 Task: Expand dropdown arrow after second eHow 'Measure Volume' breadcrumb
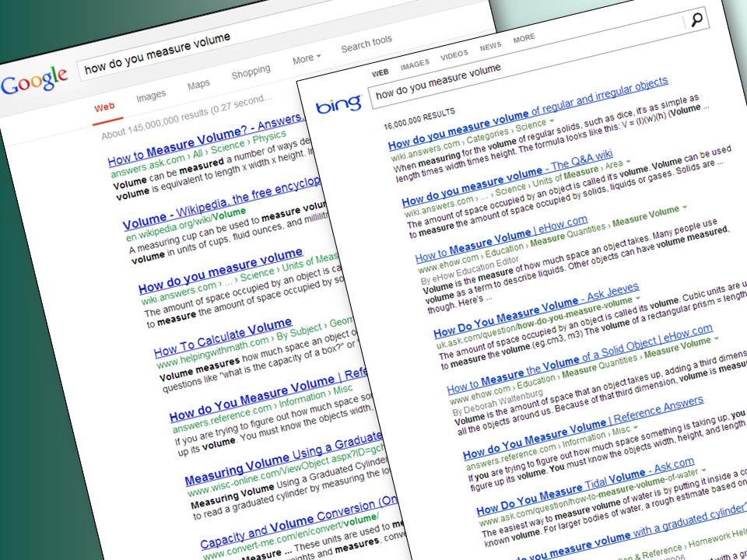coord(716,339)
